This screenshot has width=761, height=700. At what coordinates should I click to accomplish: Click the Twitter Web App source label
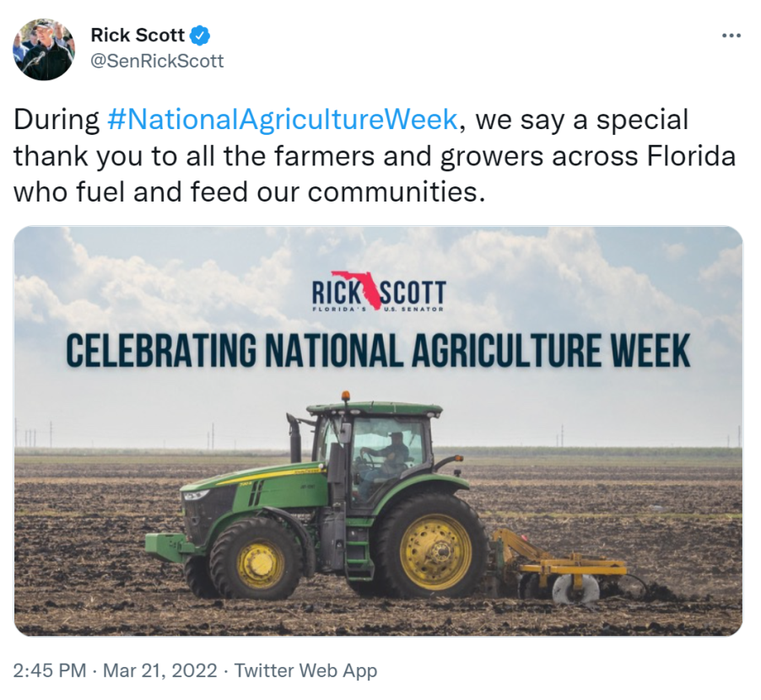pos(305,670)
